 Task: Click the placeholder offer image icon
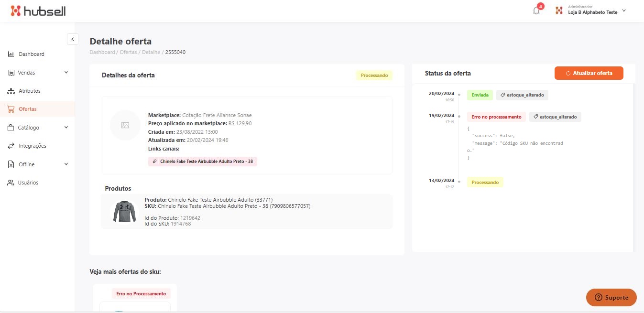125,125
